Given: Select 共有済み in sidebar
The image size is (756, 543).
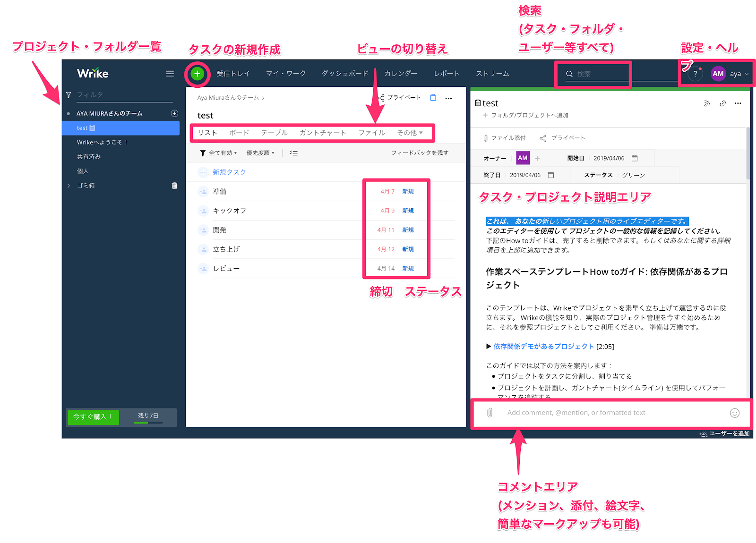Looking at the screenshot, I should (89, 157).
